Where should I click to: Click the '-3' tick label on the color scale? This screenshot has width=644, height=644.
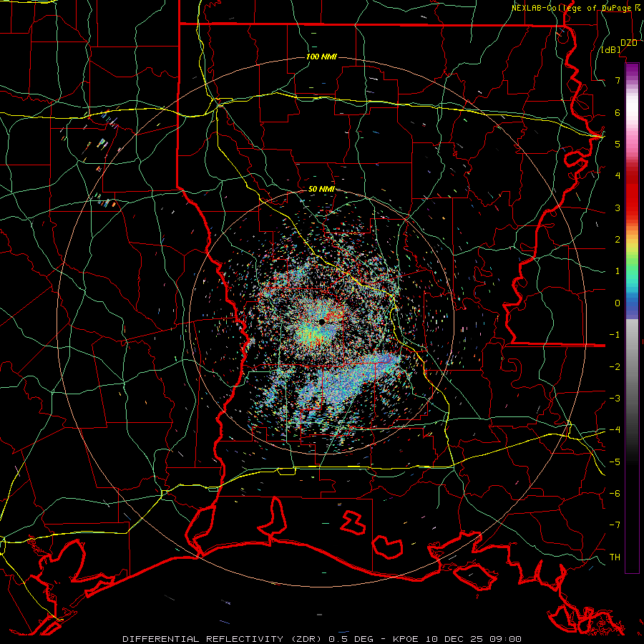[615, 399]
